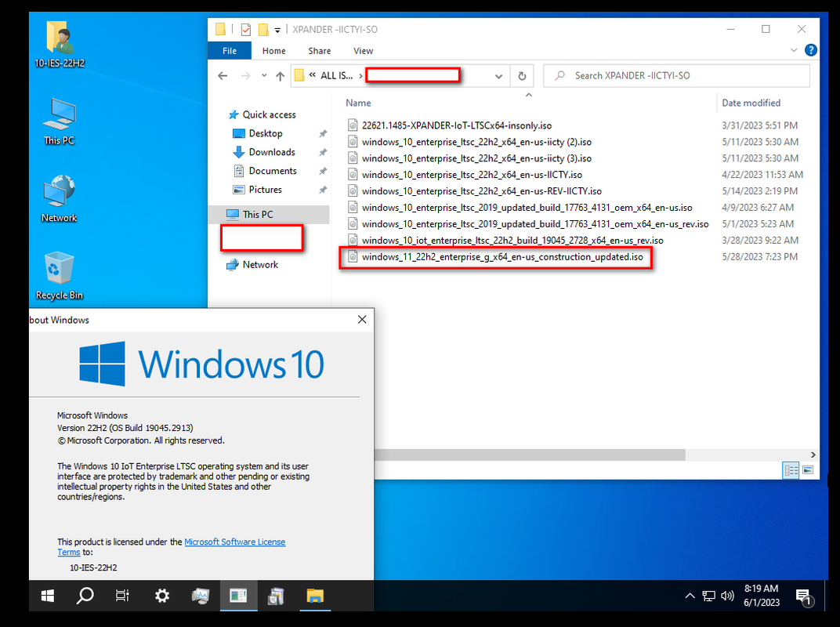
Task: Switch to large thumbnails view icon
Action: pyautogui.click(x=809, y=470)
